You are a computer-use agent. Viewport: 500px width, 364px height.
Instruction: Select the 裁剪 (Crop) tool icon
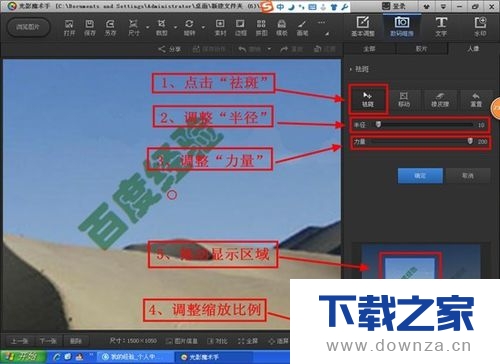161,28
